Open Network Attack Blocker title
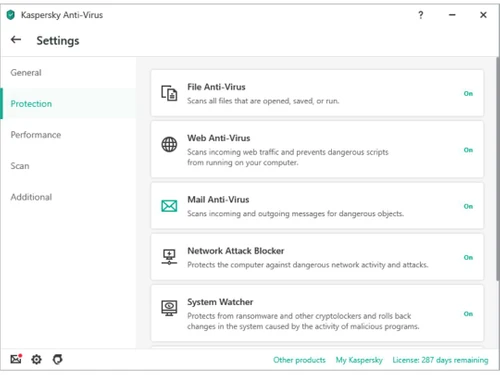This screenshot has width=500, height=375. (x=236, y=251)
